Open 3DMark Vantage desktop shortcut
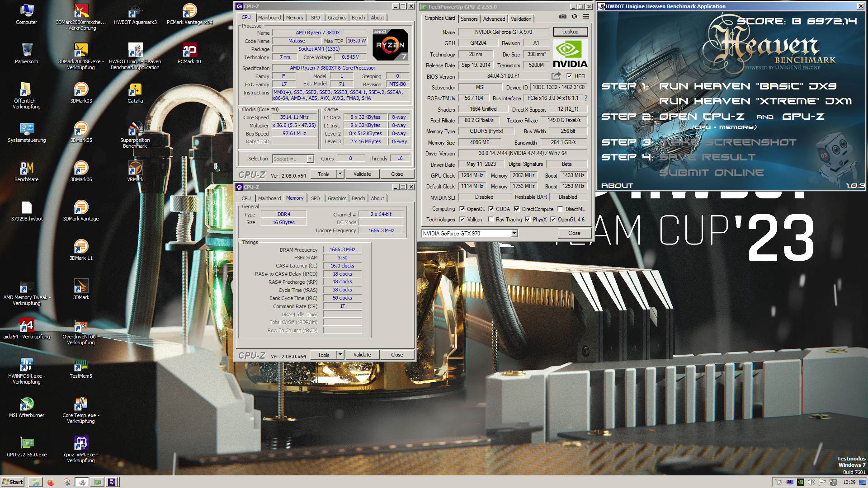 [x=81, y=211]
